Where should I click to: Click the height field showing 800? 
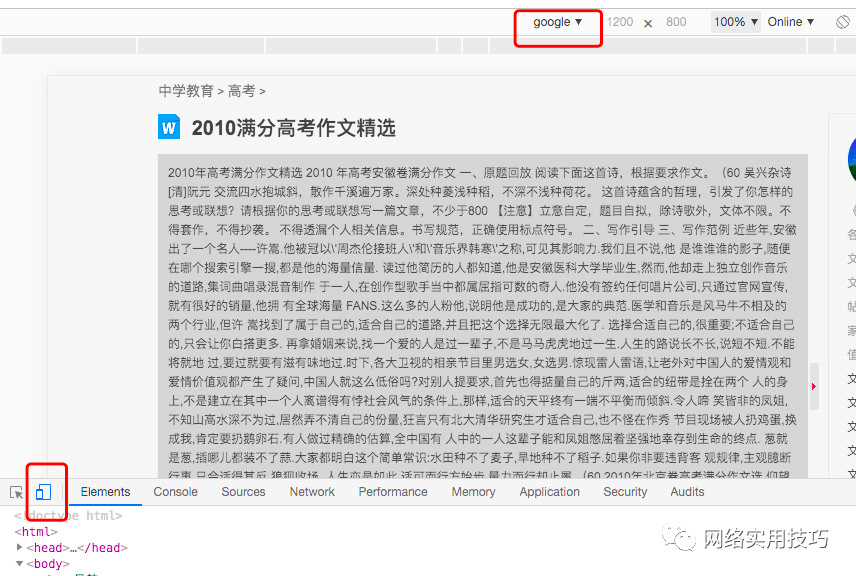point(676,22)
